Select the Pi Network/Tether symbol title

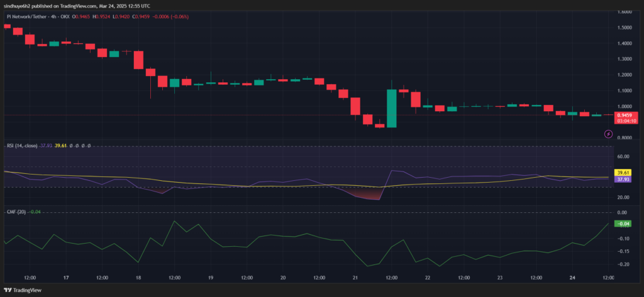[25, 17]
